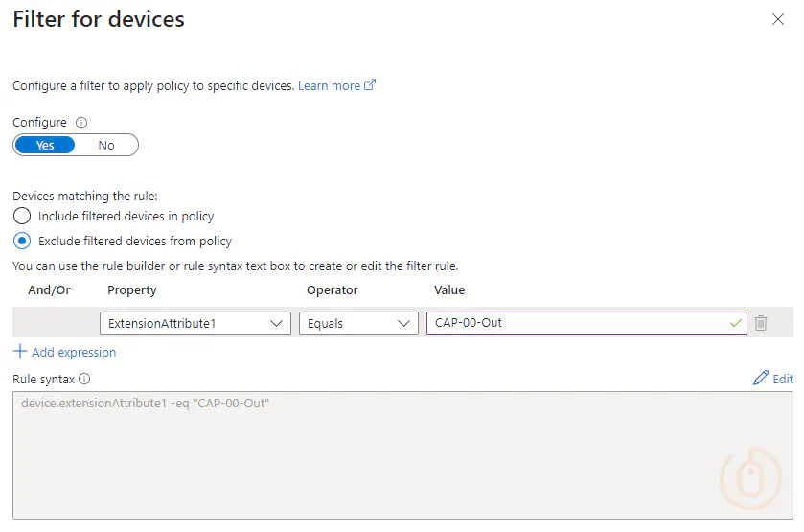Image resolution: width=804 pixels, height=532 pixels.
Task: Click the CAP-00-Out value input field
Action: 575,323
